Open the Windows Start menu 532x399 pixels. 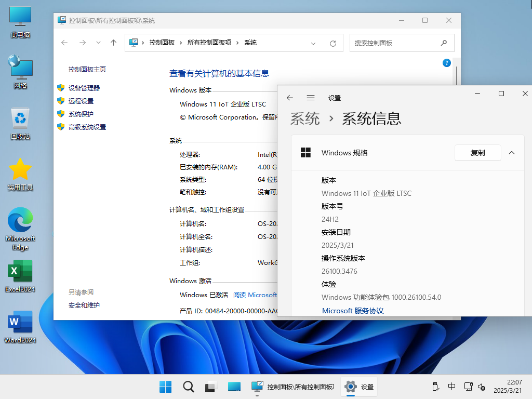tap(166, 387)
